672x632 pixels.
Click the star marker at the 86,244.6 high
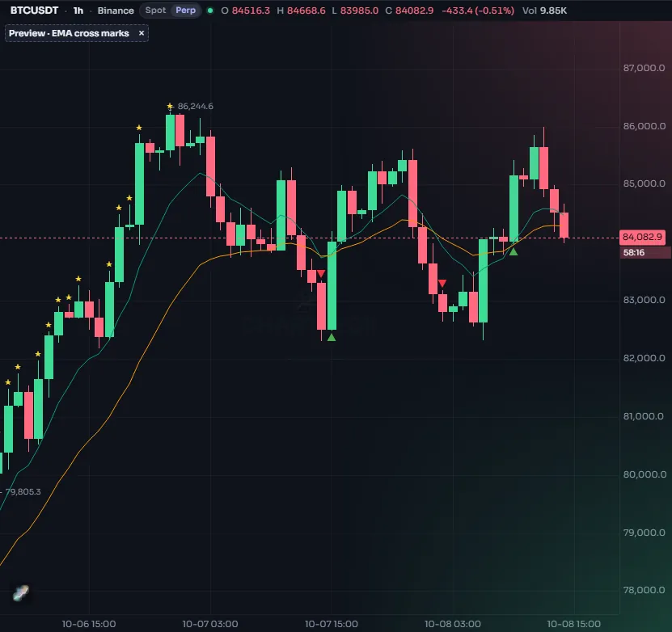click(x=170, y=106)
